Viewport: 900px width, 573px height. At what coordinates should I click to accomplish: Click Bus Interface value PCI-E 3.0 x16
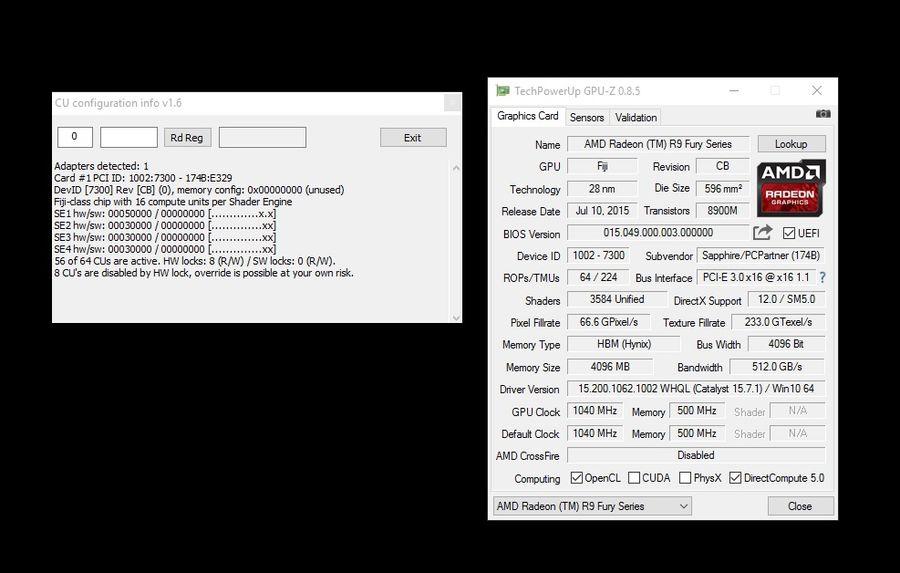coord(756,277)
